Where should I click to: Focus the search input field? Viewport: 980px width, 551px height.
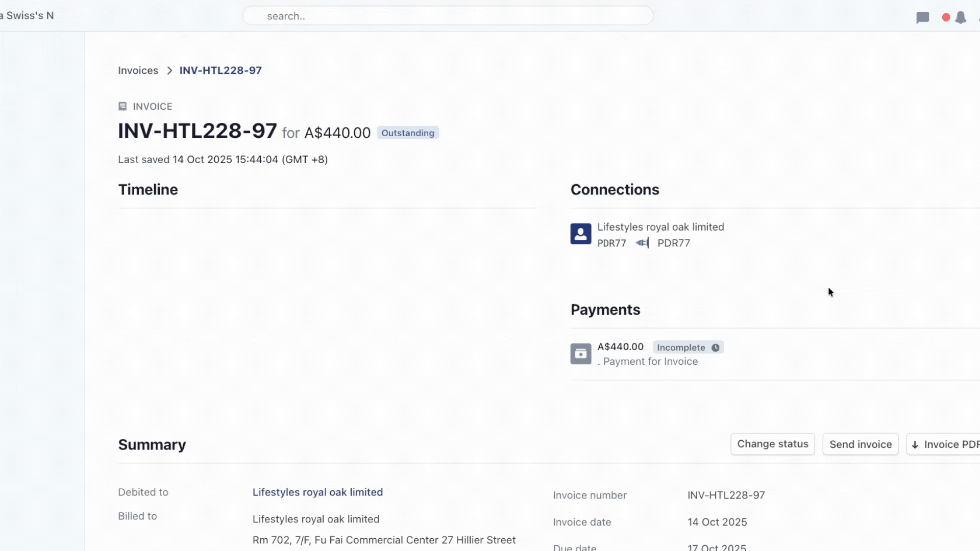point(448,16)
